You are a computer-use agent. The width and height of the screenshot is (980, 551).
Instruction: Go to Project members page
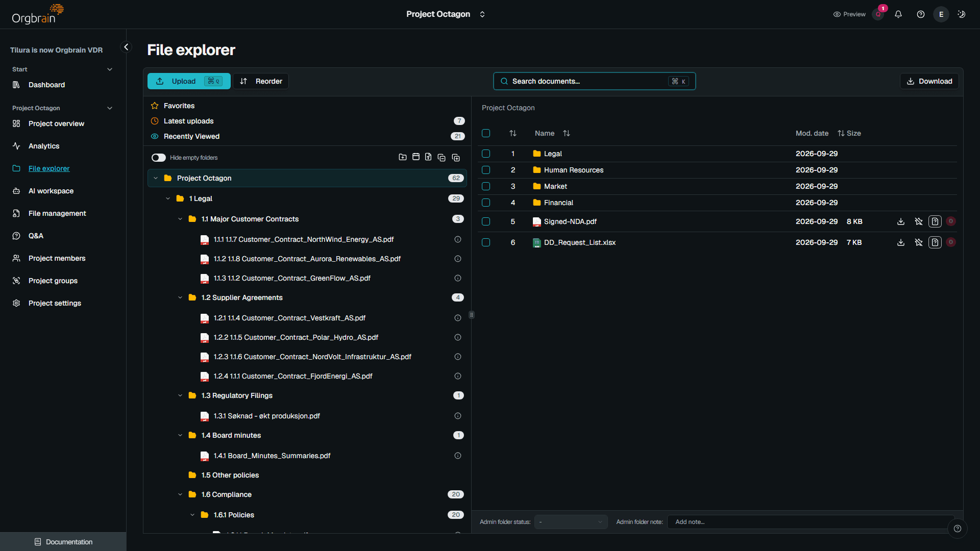[x=57, y=258]
